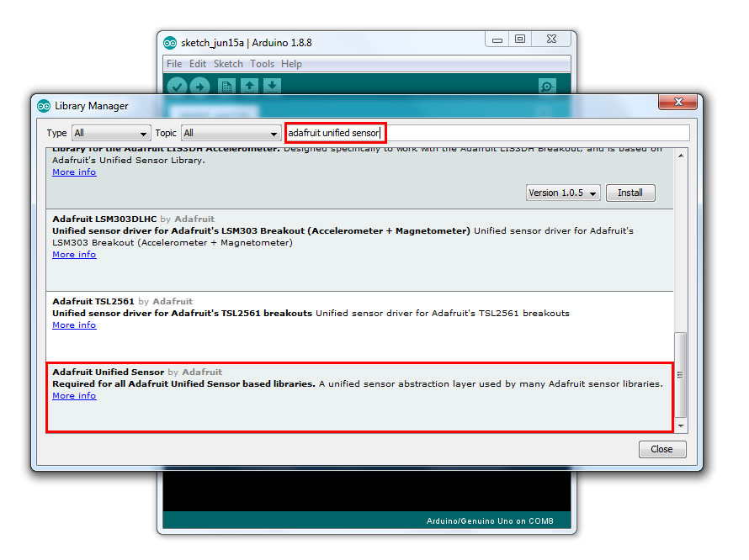Open More info link for Adafruit Unified Sensor

point(74,396)
